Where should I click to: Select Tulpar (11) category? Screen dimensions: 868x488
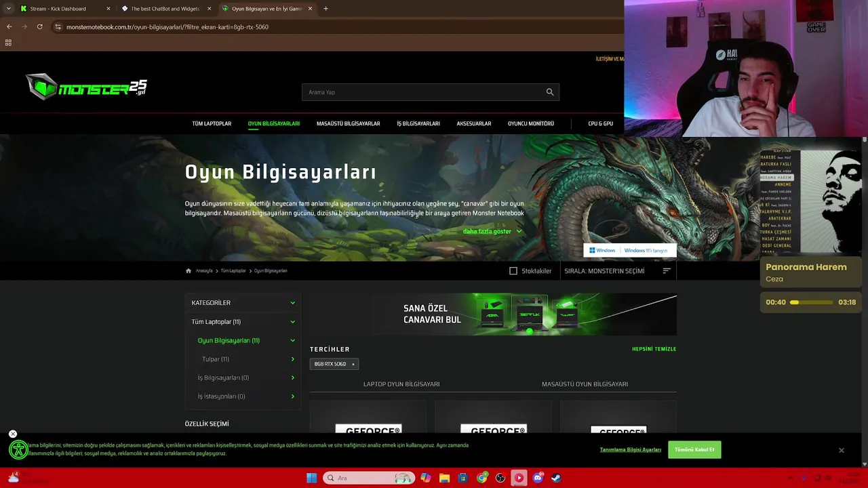pos(216,359)
